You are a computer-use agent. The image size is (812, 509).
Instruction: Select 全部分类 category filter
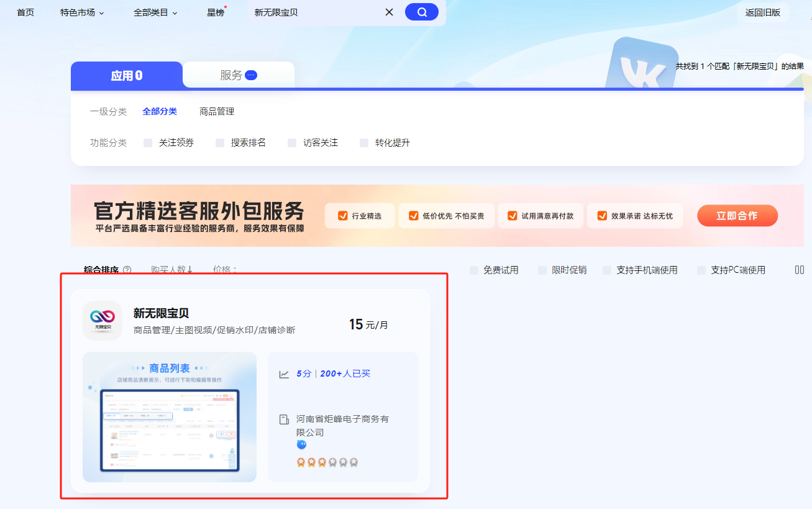tap(160, 112)
